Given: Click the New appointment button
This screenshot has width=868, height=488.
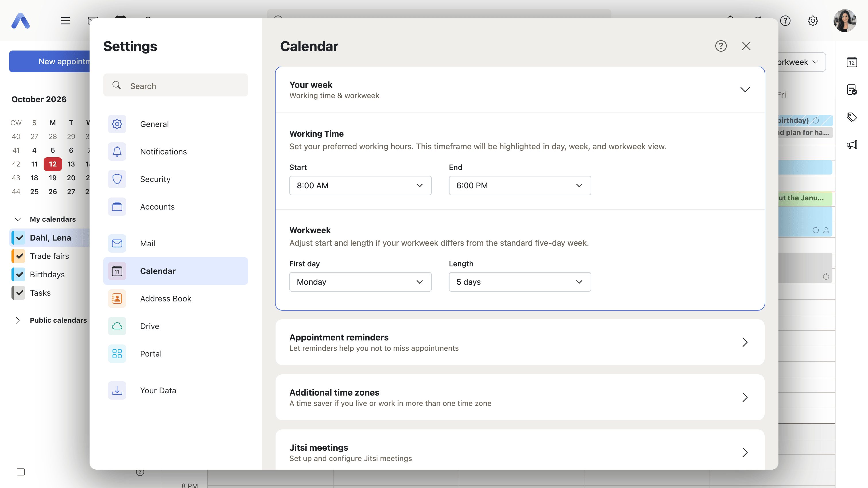Looking at the screenshot, I should (49, 61).
